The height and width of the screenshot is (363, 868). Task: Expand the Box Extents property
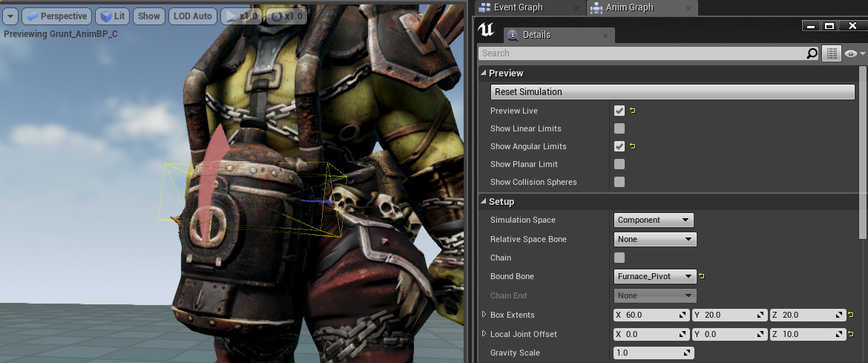[484, 315]
